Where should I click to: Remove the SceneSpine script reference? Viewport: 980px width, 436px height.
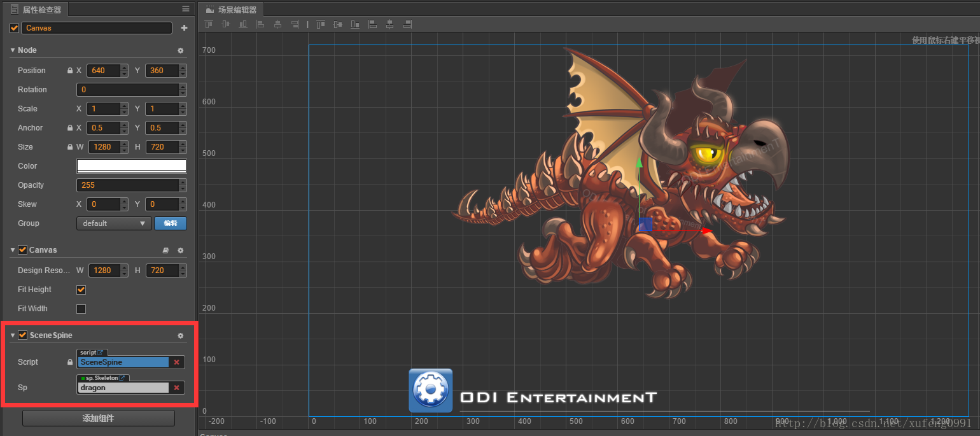click(176, 362)
